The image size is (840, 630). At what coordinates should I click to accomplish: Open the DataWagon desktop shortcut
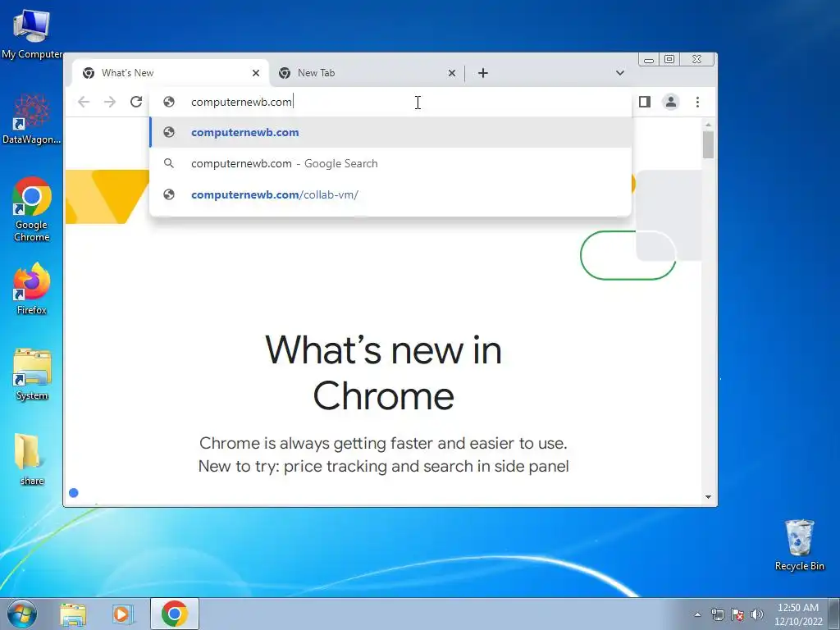tap(32, 119)
